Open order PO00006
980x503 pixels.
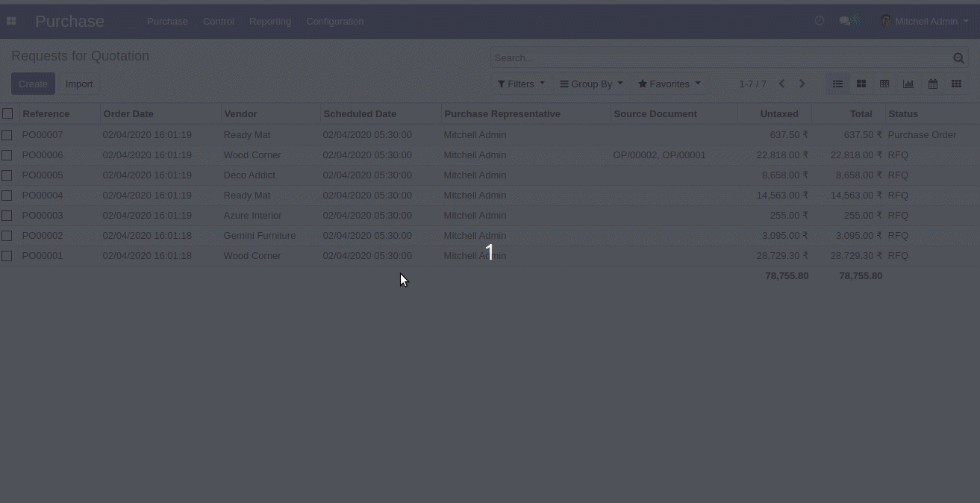(43, 155)
